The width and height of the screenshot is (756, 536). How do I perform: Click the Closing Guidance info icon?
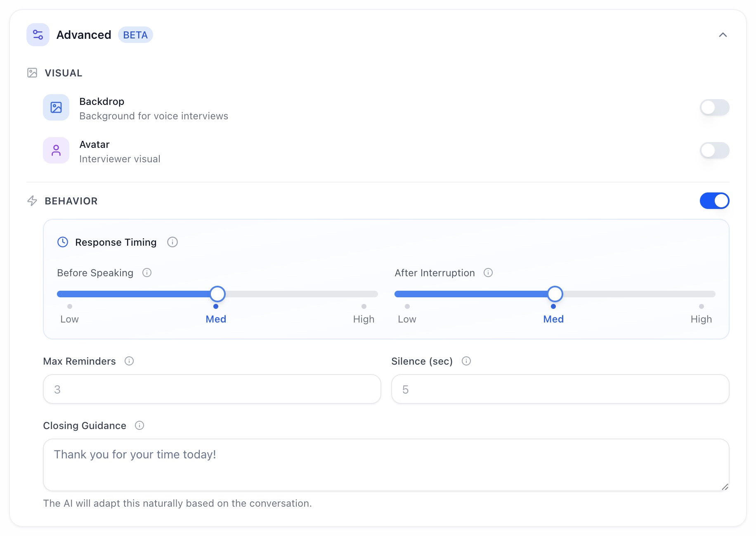point(139,425)
